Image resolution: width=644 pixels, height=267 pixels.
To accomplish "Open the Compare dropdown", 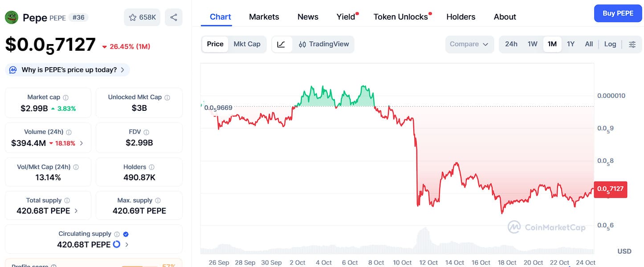I will pos(469,44).
